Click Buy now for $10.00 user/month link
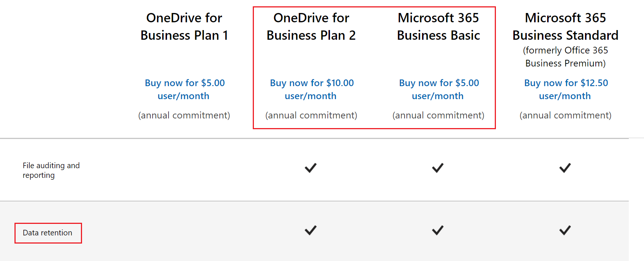644x261 pixels. click(311, 89)
